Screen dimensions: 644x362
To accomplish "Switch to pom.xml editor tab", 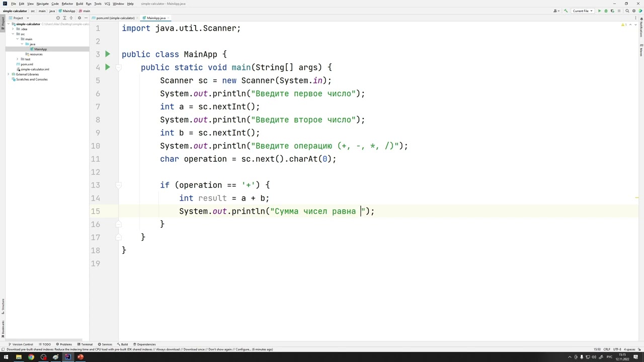I will coord(115,18).
